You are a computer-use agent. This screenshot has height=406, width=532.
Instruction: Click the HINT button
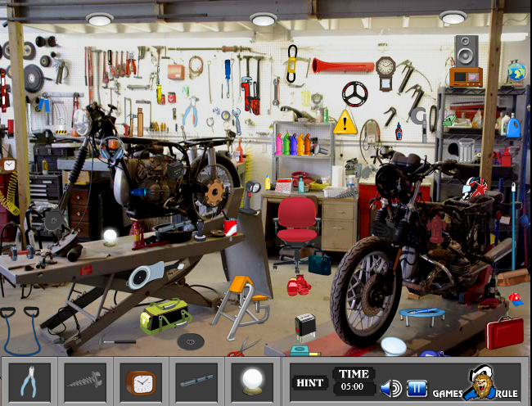click(310, 382)
